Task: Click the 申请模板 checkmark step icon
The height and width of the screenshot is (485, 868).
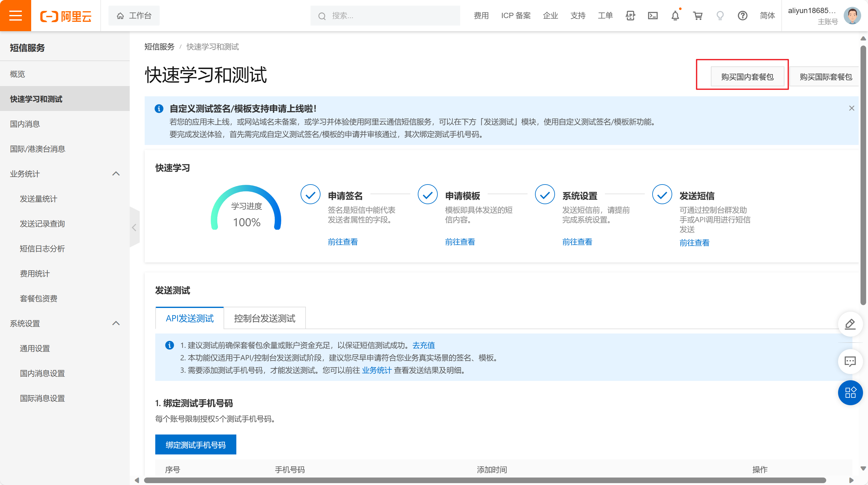Action: (x=427, y=194)
